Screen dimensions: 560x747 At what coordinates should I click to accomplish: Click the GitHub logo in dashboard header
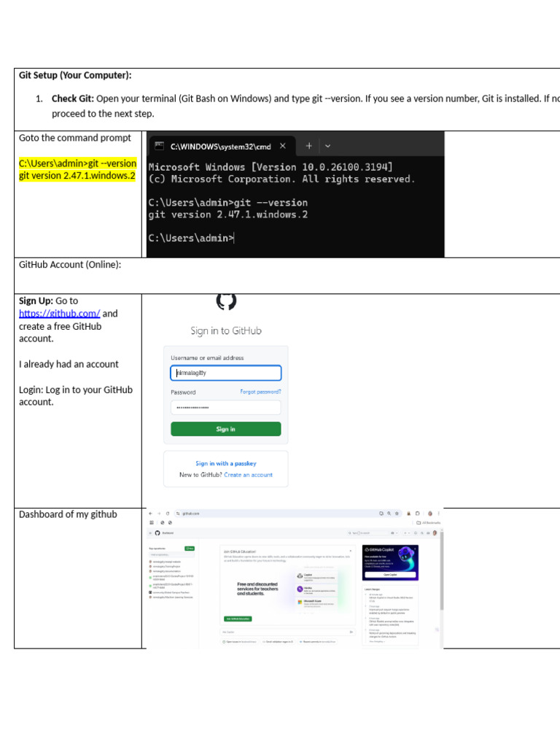click(157, 533)
